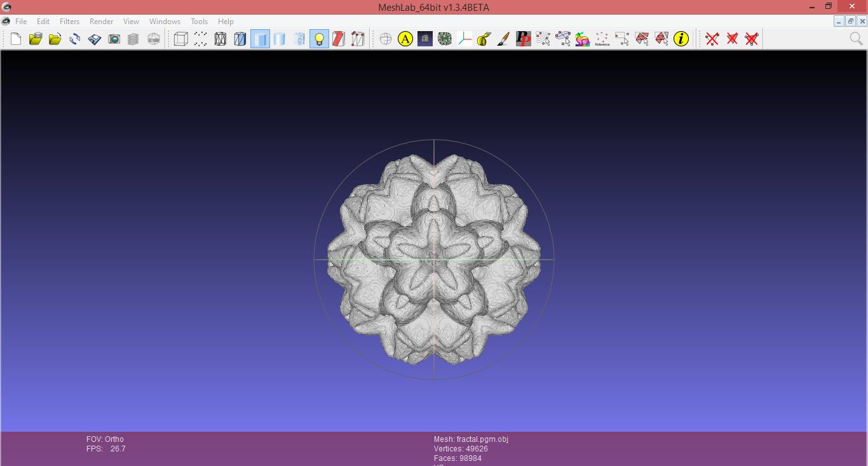
Task: Open the Filters menu
Action: click(69, 21)
